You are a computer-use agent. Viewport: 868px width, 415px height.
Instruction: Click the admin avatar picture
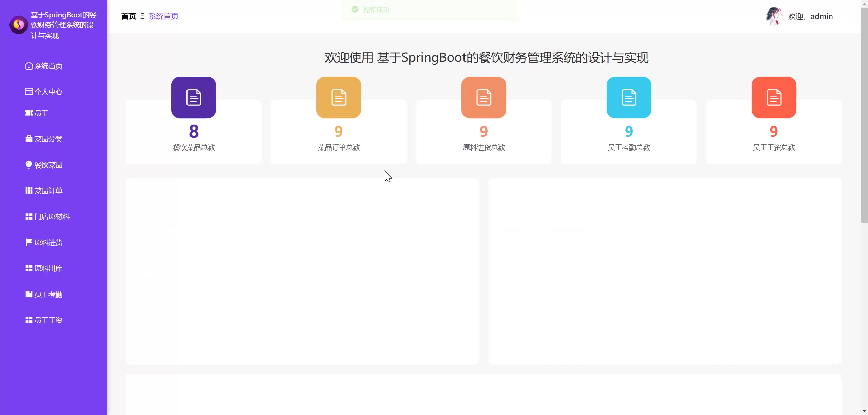click(774, 16)
